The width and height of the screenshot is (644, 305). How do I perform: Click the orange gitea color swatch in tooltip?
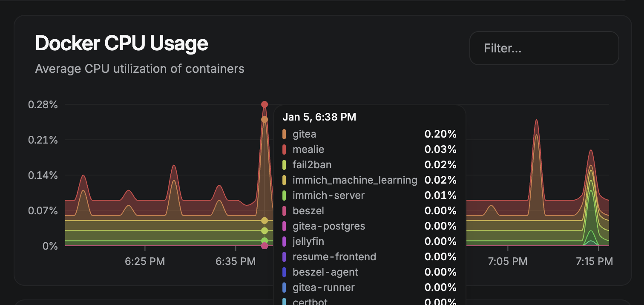(x=284, y=134)
